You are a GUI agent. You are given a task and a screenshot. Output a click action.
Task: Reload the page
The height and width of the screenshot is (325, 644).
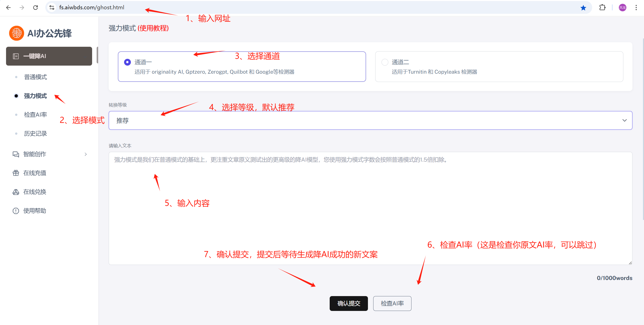tap(35, 8)
